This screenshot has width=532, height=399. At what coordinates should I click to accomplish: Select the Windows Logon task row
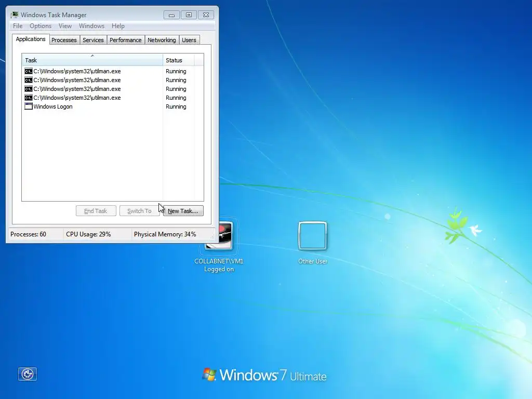tap(112, 107)
